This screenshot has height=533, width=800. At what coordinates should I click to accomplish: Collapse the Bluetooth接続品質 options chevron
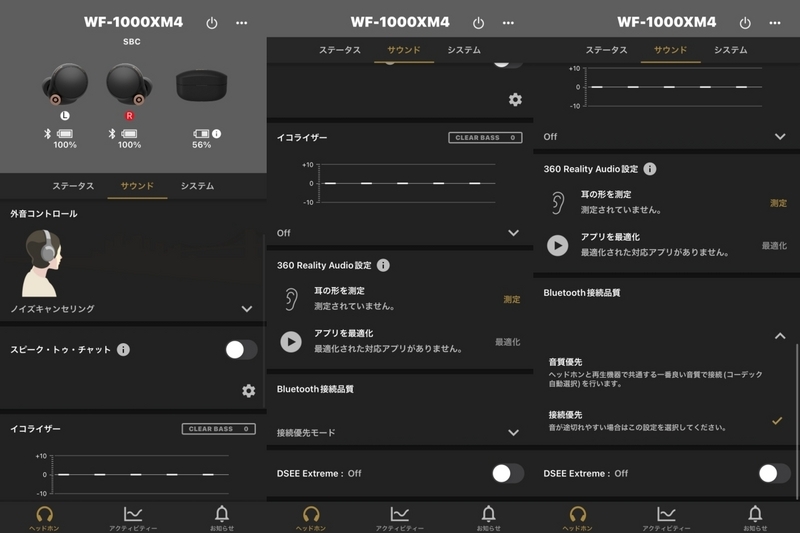click(x=780, y=336)
